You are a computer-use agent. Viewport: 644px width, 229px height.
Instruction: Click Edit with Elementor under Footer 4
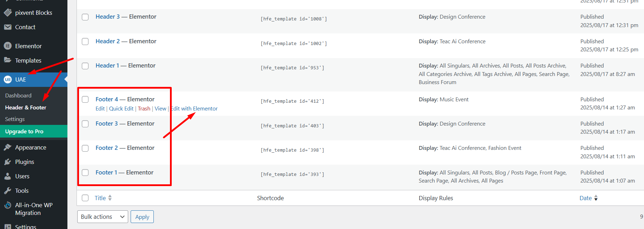point(195,109)
